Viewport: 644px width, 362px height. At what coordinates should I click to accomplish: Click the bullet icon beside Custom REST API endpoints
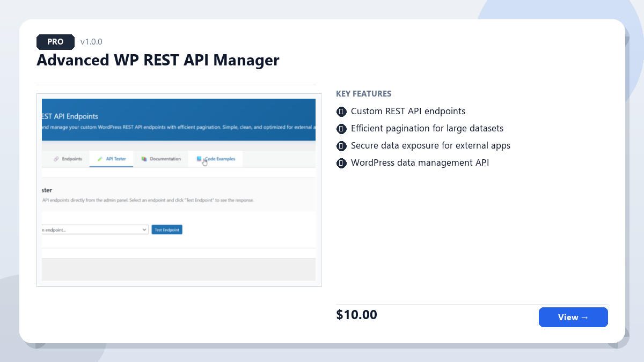341,112
